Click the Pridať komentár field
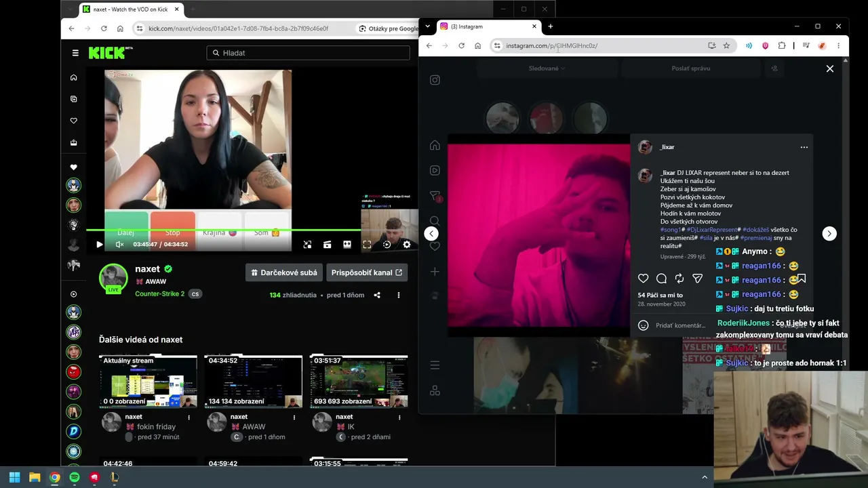Screen dimensions: 868x488 680,325
